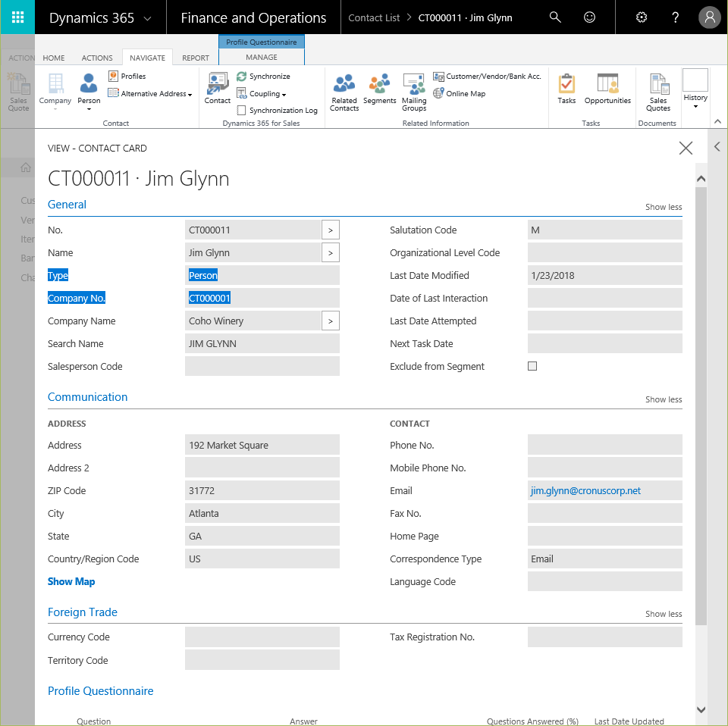The image size is (728, 726).
Task: Click the scrollbar down arrow
Action: tap(701, 710)
